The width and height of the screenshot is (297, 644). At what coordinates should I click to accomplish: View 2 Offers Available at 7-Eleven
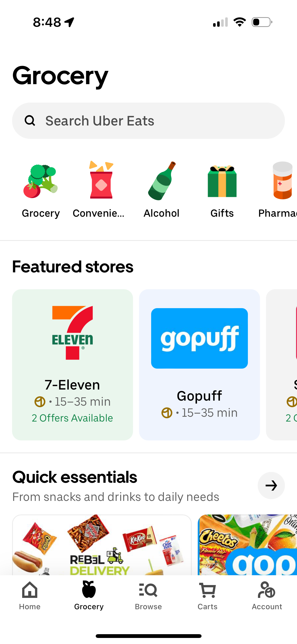72,418
